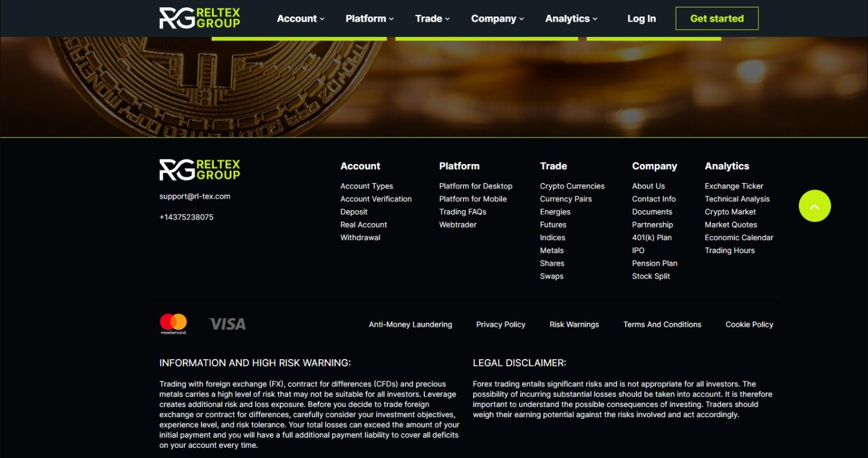
Task: Click the support@rl-tex.com email address
Action: point(195,196)
